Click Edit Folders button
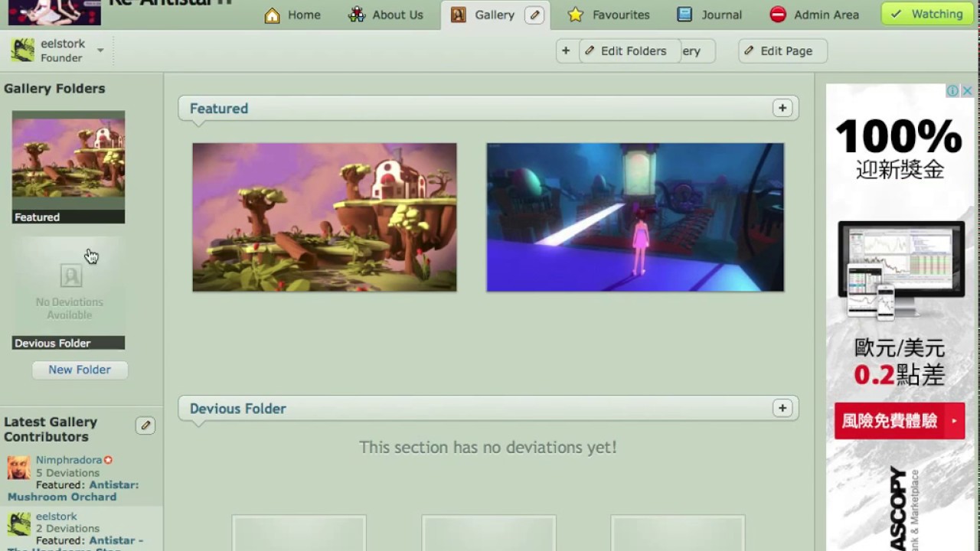The image size is (980, 551). (x=629, y=51)
